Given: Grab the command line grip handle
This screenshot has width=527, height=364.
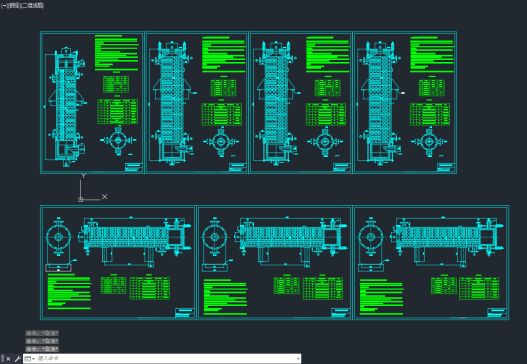Looking at the screenshot, I should [x=2, y=359].
